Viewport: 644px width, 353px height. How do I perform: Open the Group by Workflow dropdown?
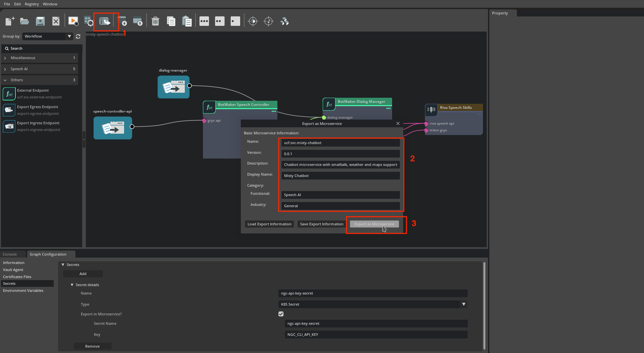[x=48, y=36]
